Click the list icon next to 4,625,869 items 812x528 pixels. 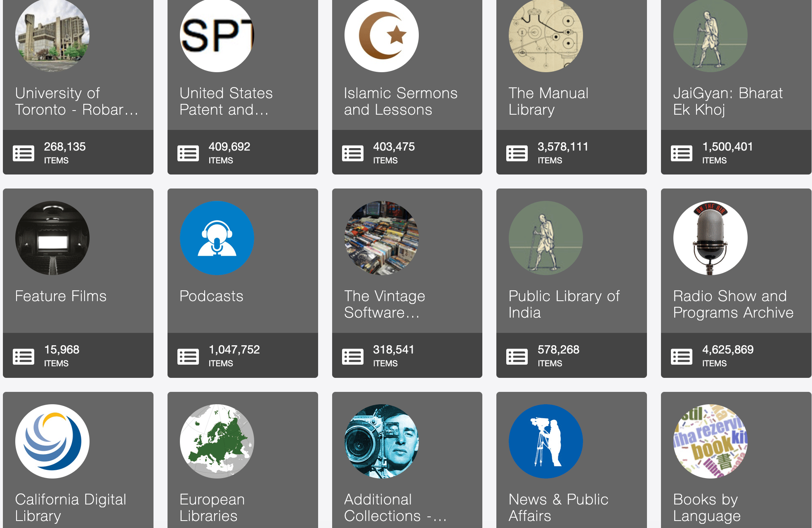click(x=682, y=356)
